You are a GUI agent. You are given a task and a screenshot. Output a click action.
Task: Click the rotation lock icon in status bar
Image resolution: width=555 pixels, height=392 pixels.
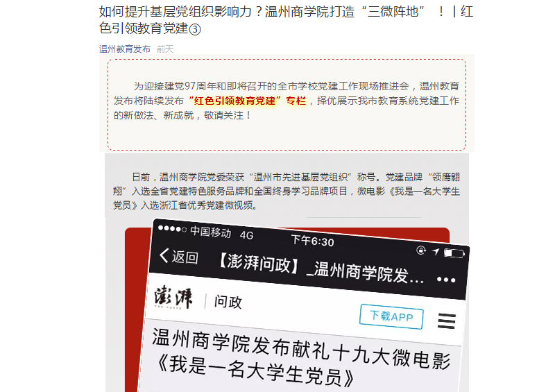click(421, 250)
